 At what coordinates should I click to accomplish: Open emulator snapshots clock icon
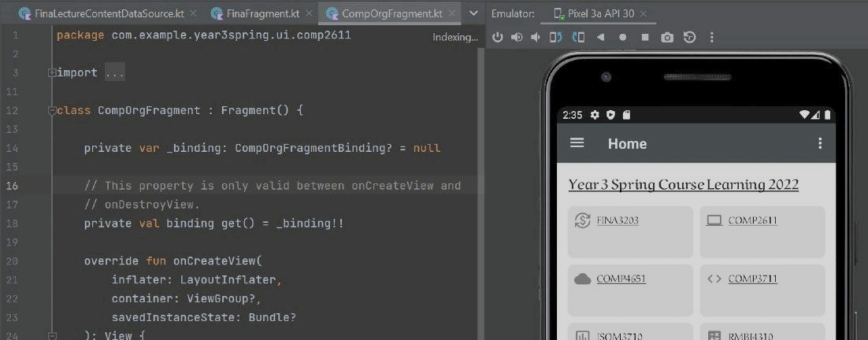click(x=689, y=37)
